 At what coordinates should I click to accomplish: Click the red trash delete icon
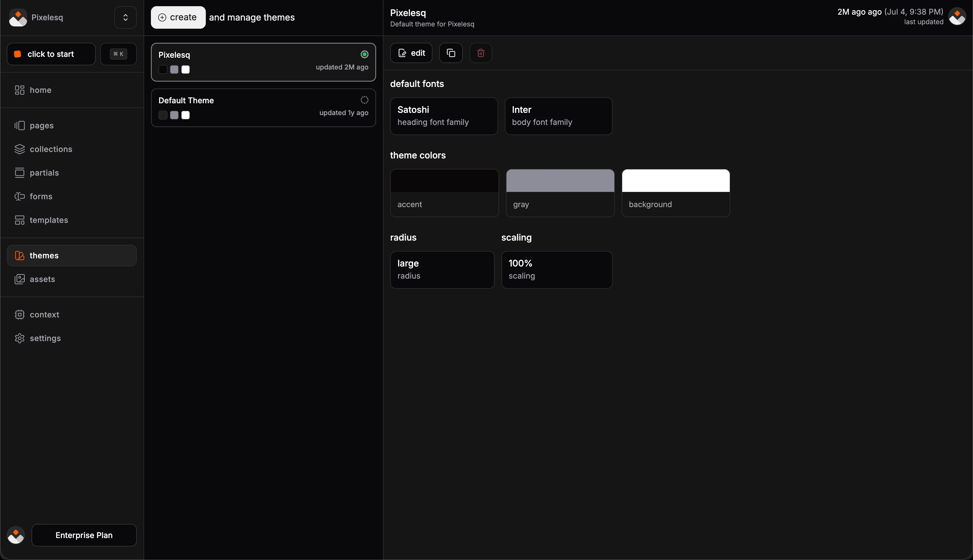tap(481, 53)
